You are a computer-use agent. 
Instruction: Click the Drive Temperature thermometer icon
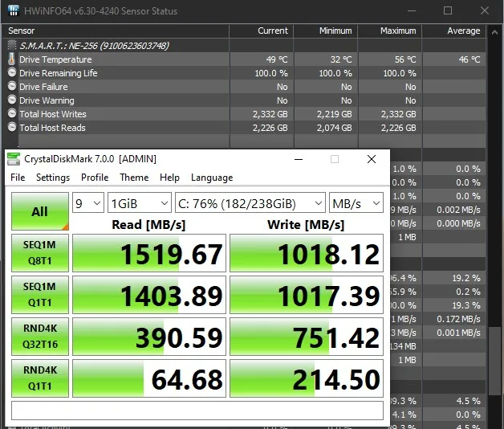point(12,59)
